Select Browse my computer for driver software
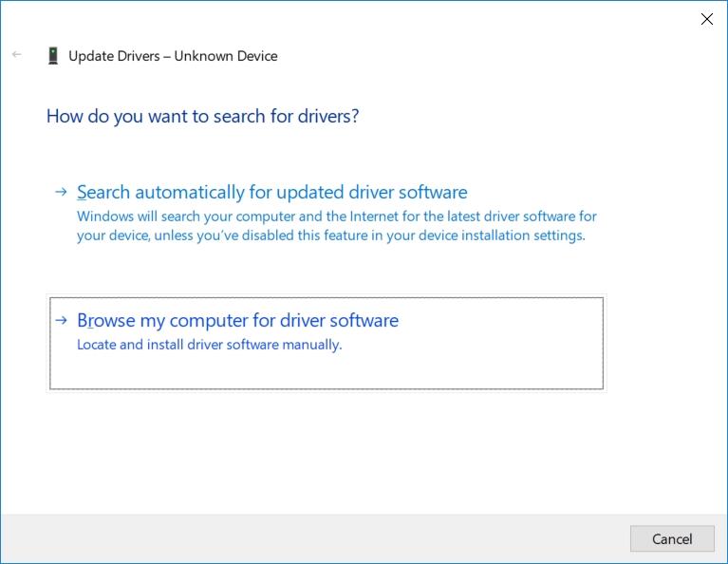The width and height of the screenshot is (728, 564). tap(327, 344)
